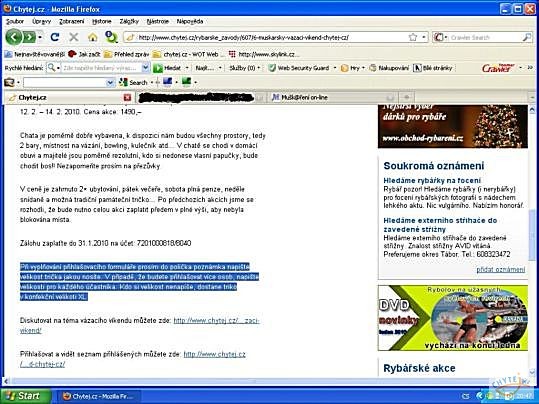
Task: Expand the Rychlé hledání input dropdown
Action: pyautogui.click(x=146, y=68)
